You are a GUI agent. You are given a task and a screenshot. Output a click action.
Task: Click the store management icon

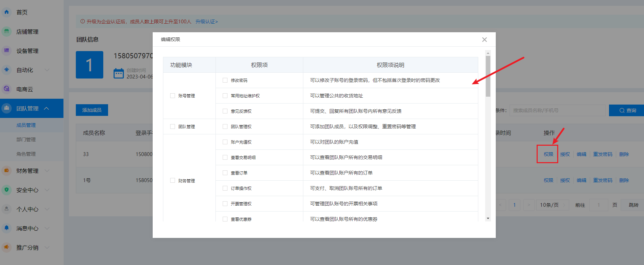[7, 31]
